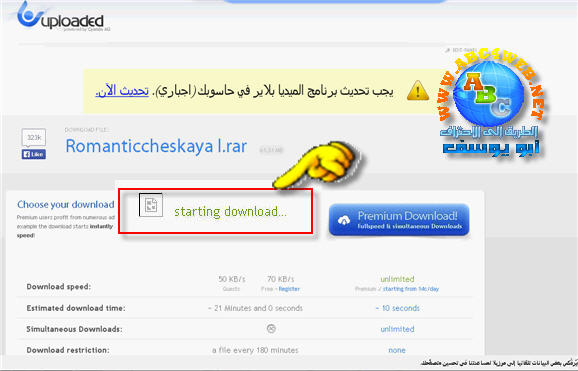Click the Romanticcheskaya l.rar file name
This screenshot has width=578, height=371.
click(x=156, y=146)
